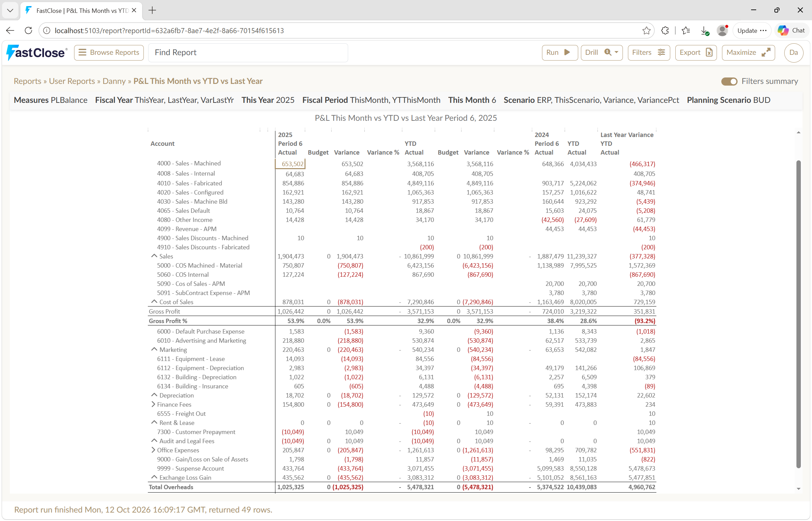Collapse the Rent & Lease group

(x=154, y=422)
